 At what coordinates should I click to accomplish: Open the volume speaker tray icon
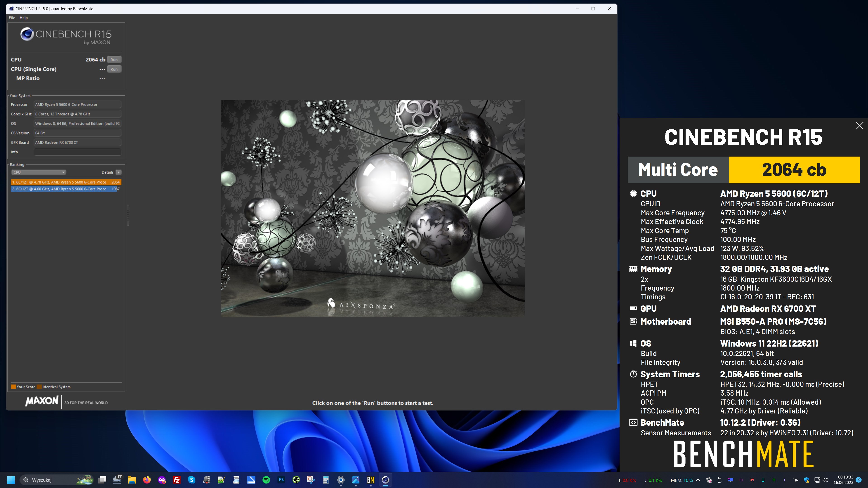826,480
